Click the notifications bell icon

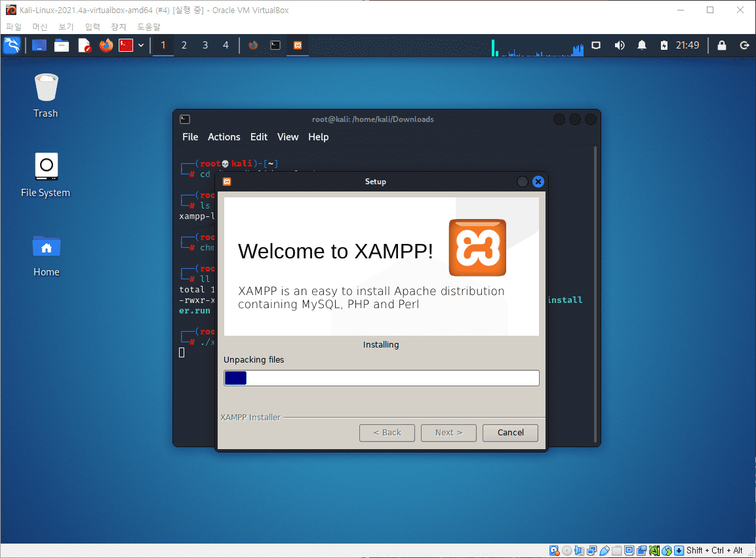pos(641,45)
